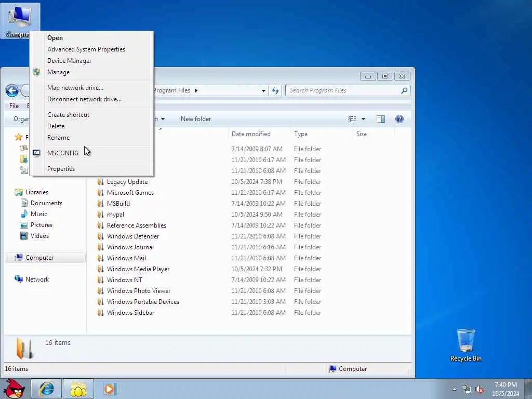Select Windows Media Player folder row
Screen dimensions: 532x399
245,269
